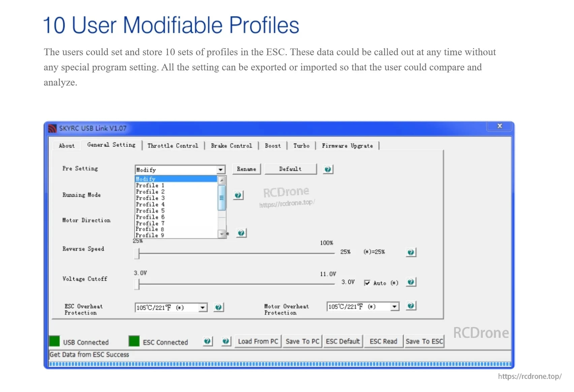Click the Default preset button

coord(290,169)
